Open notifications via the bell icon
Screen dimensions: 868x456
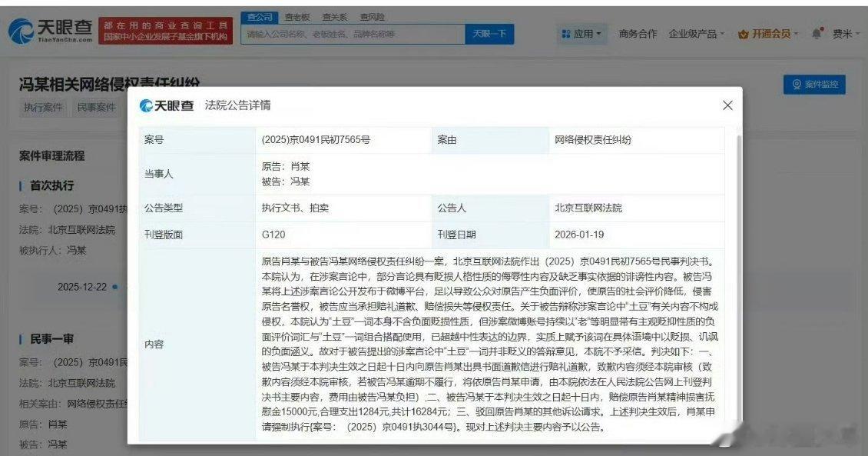(816, 34)
